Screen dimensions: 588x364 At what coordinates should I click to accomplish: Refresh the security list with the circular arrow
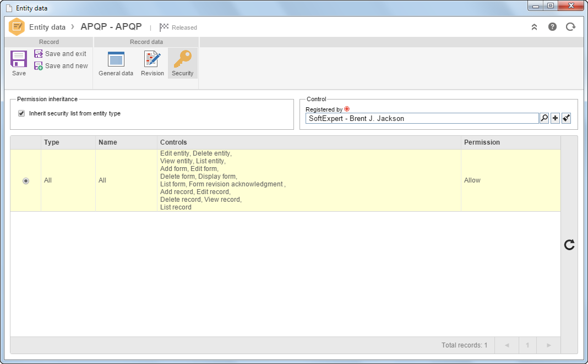coord(569,245)
